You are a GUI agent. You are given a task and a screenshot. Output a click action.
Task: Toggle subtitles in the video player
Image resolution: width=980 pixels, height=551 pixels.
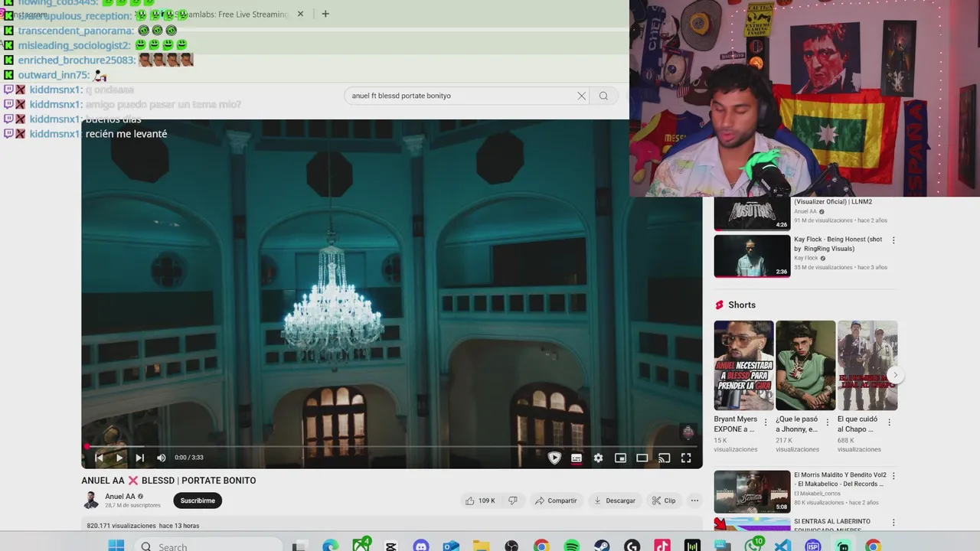click(x=577, y=458)
